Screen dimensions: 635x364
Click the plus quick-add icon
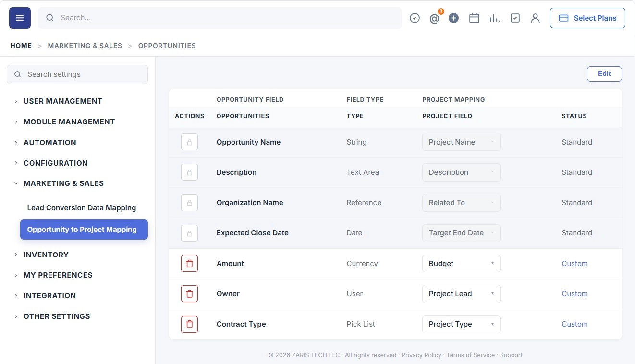[x=454, y=18]
